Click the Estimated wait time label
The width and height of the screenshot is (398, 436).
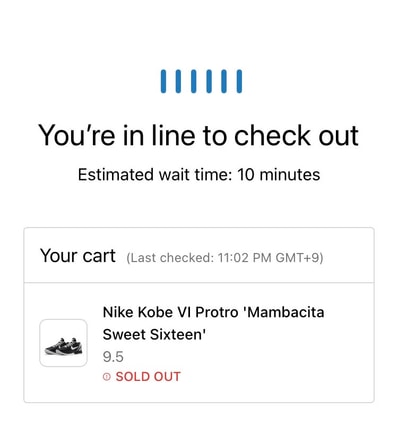155,175
